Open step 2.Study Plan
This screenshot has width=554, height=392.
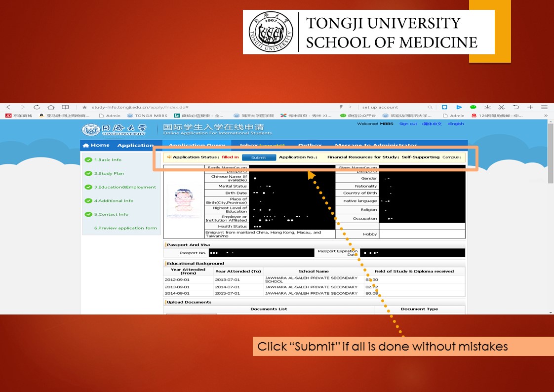[109, 173]
